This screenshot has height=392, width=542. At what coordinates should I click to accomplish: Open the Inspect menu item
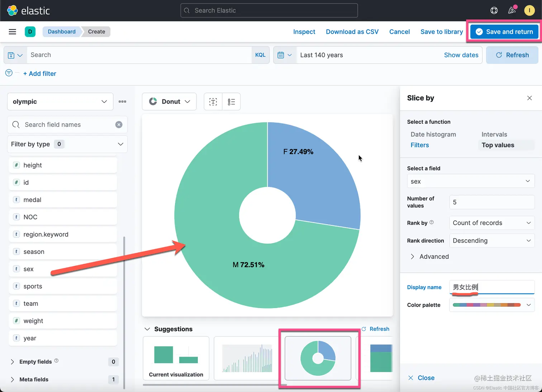click(304, 32)
